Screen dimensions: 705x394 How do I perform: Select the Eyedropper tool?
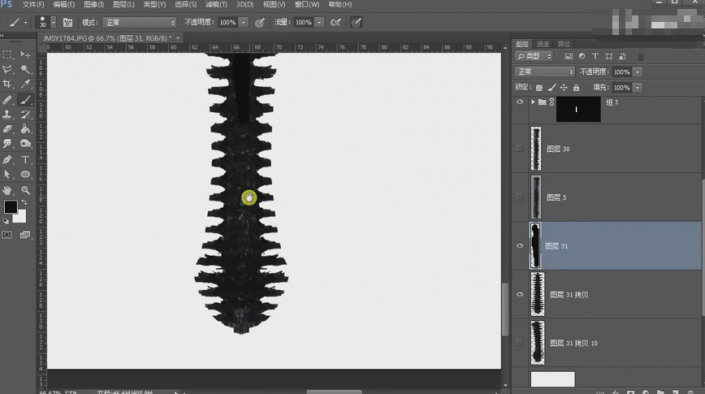[25, 84]
